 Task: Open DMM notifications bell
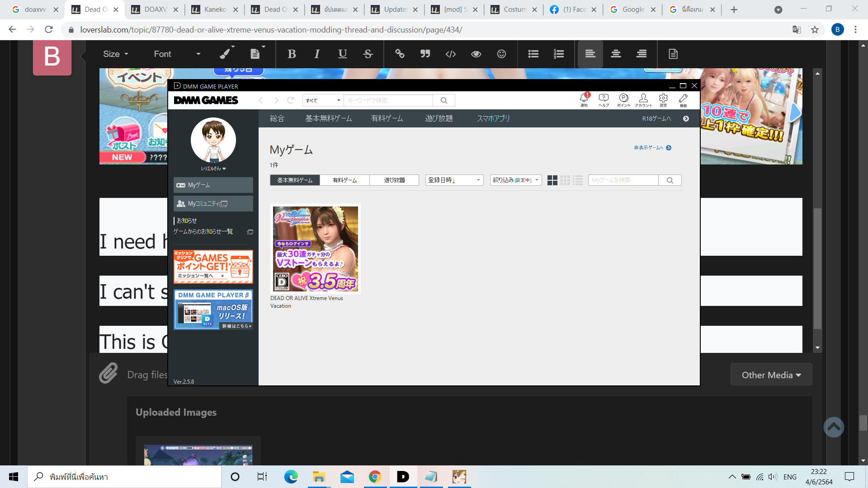click(584, 100)
